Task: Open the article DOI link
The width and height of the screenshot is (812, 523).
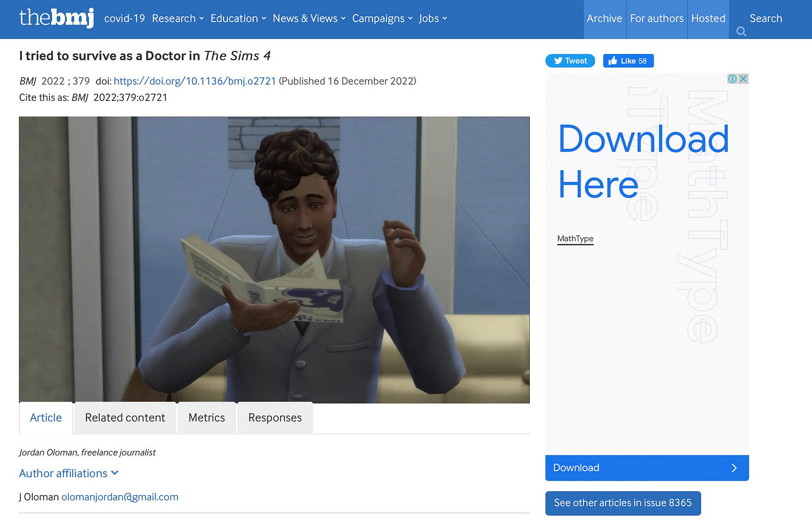Action: 195,81
